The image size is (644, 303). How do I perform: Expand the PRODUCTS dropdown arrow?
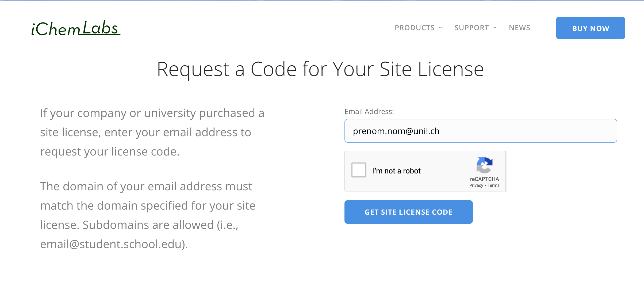point(440,28)
